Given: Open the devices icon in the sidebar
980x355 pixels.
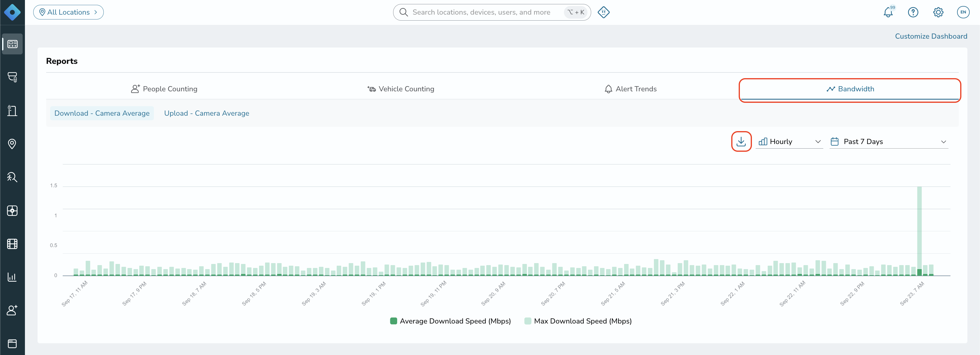Looking at the screenshot, I should [12, 77].
